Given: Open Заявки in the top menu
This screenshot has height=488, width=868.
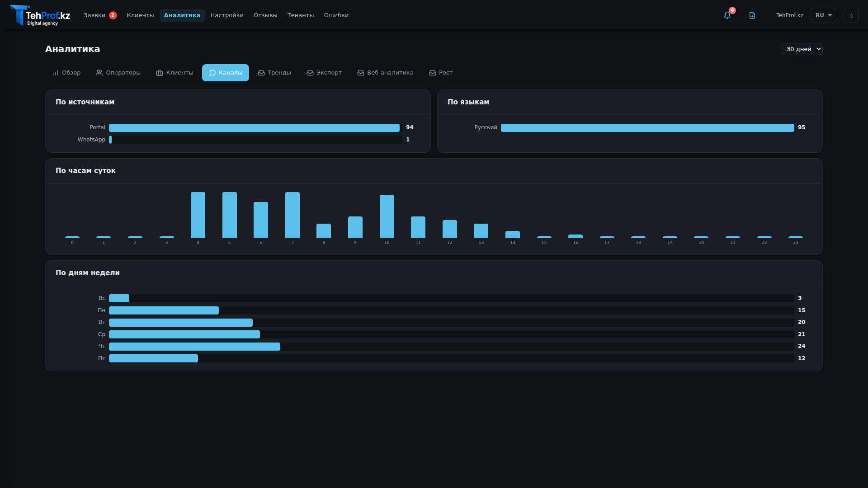Looking at the screenshot, I should tap(94, 15).
